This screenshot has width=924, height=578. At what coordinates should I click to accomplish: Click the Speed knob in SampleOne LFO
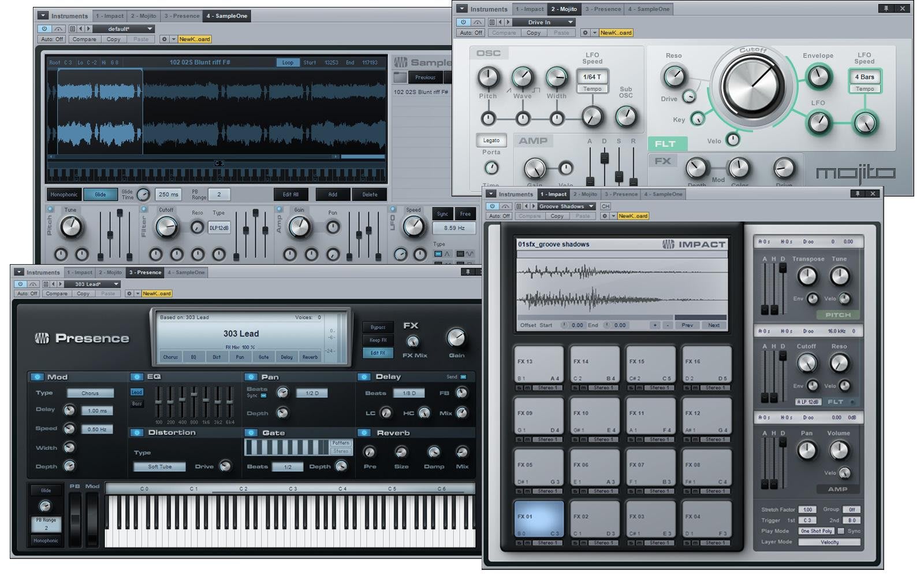(x=413, y=226)
